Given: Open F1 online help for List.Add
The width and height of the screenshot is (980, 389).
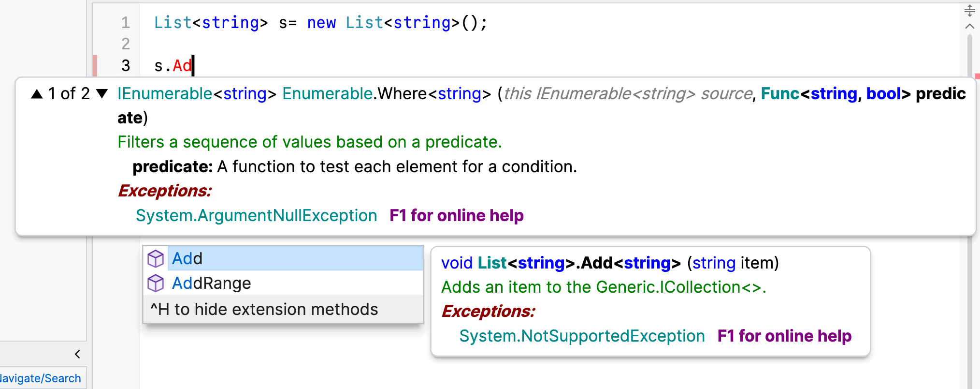Looking at the screenshot, I should click(x=784, y=336).
